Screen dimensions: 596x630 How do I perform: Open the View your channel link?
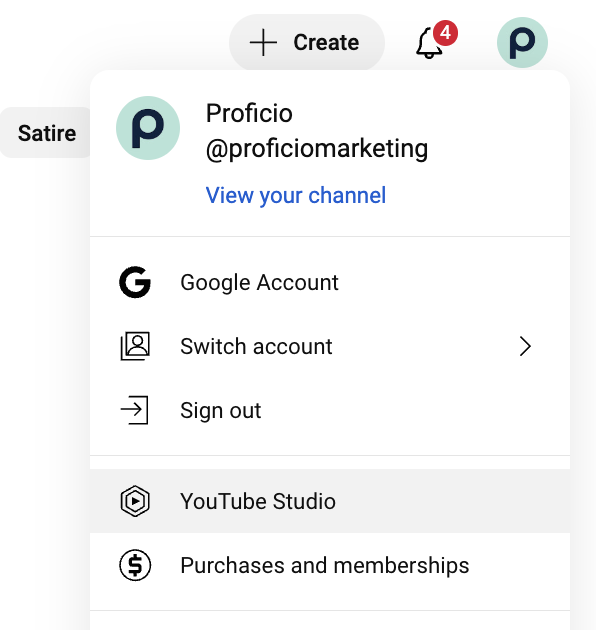(x=296, y=195)
